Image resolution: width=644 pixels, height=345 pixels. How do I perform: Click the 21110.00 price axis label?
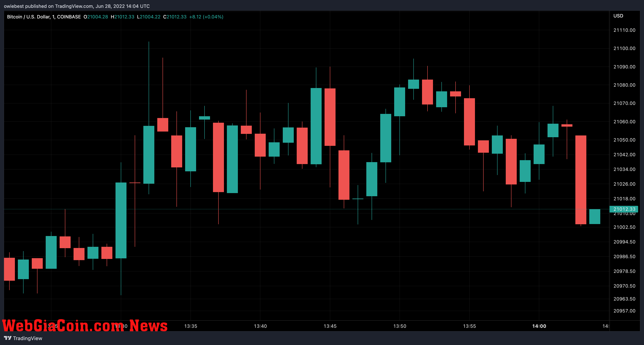(624, 30)
